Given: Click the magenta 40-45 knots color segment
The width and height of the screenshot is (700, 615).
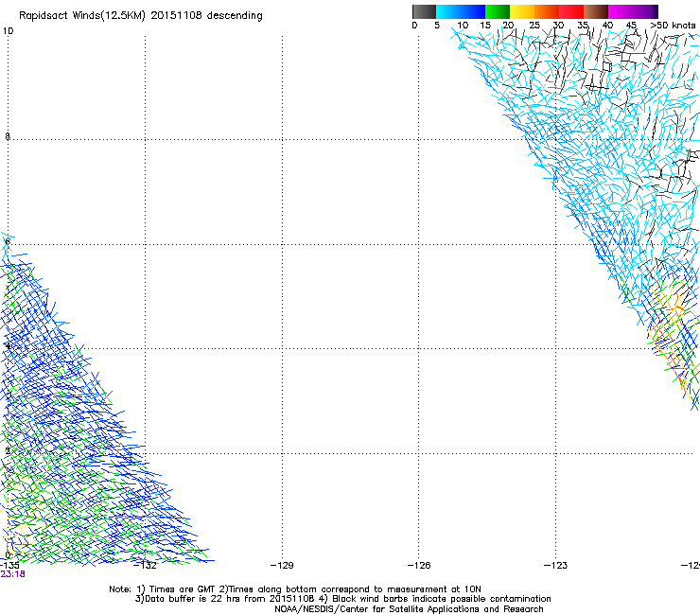Looking at the screenshot, I should click(x=621, y=11).
